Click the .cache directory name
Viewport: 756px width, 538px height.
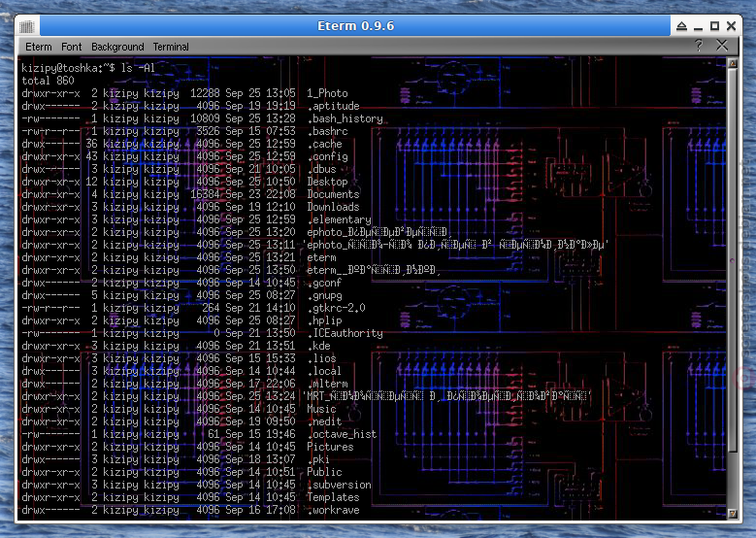[x=324, y=144]
